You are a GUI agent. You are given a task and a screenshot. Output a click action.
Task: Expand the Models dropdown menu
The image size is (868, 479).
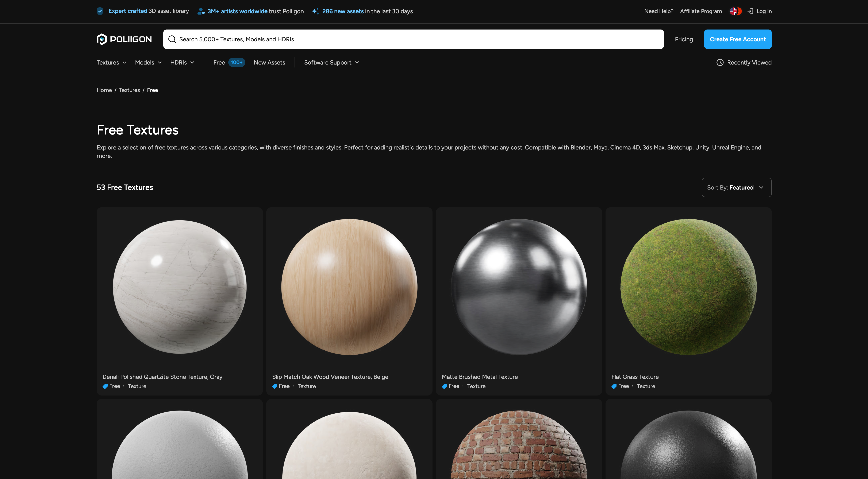148,62
